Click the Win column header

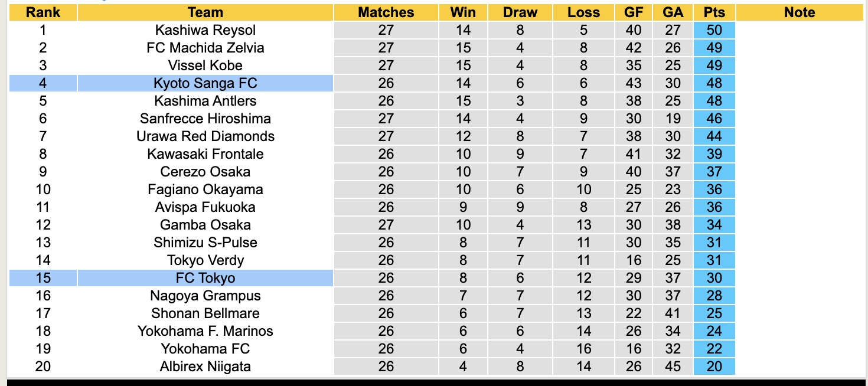[463, 12]
